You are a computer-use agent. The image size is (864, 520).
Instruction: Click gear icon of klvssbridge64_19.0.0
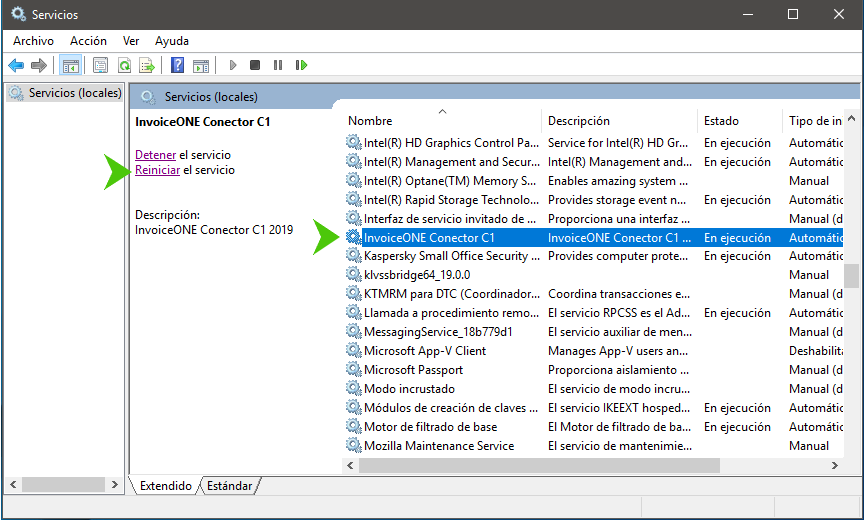click(354, 274)
